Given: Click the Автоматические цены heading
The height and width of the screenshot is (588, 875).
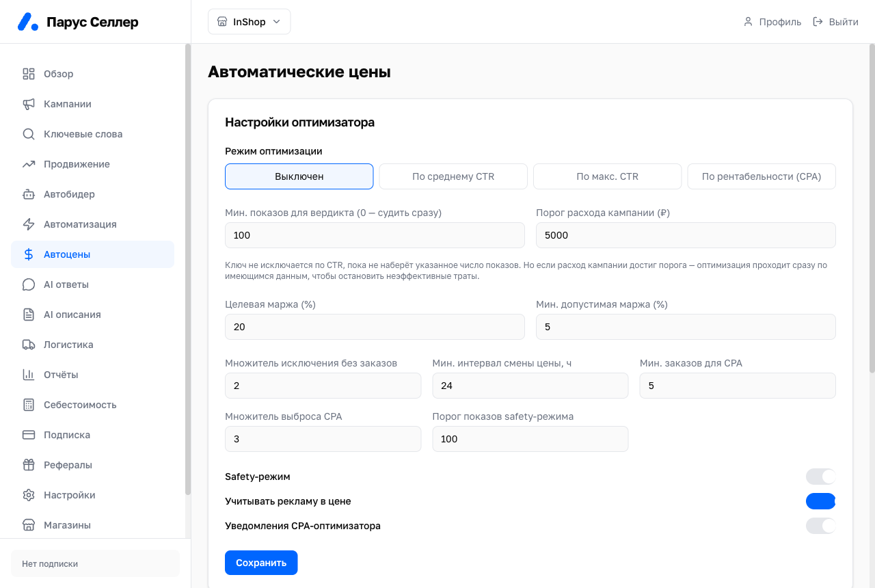Looking at the screenshot, I should tap(299, 72).
